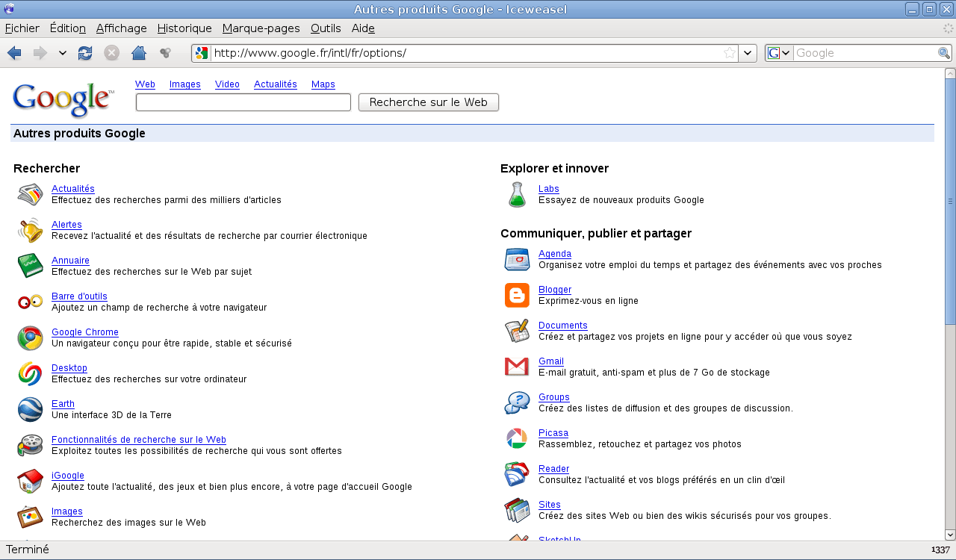Open the URL bar history dropdown
The height and width of the screenshot is (560, 956).
pyautogui.click(x=748, y=53)
